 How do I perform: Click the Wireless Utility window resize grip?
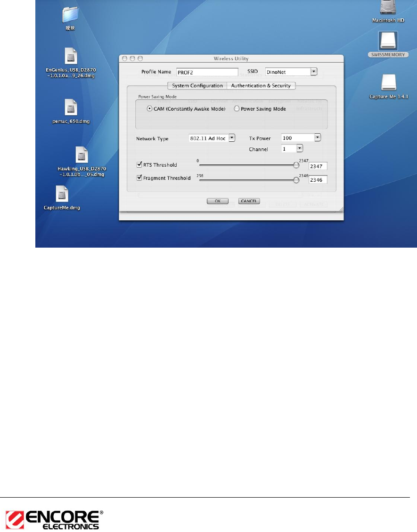point(341,210)
